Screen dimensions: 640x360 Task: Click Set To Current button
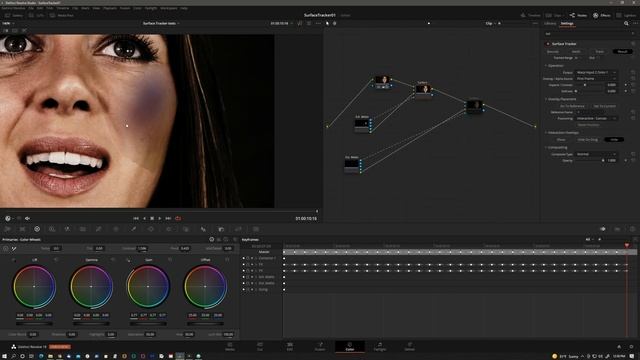(x=604, y=106)
